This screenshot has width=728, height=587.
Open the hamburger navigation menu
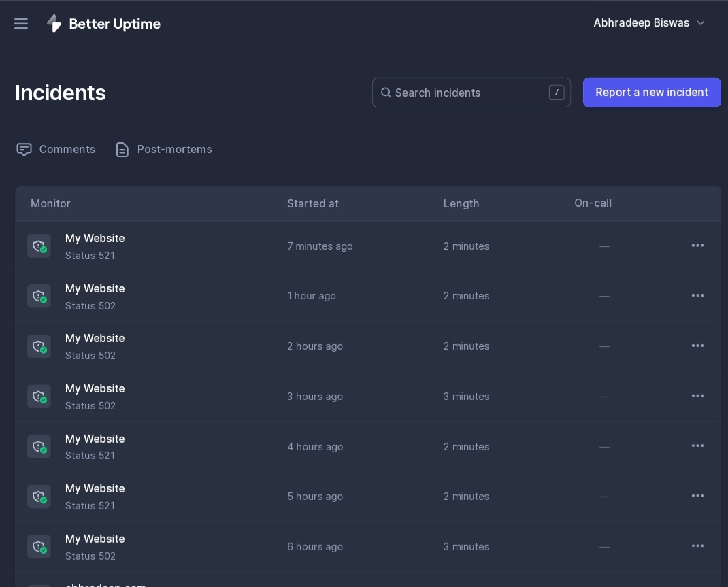(x=21, y=24)
